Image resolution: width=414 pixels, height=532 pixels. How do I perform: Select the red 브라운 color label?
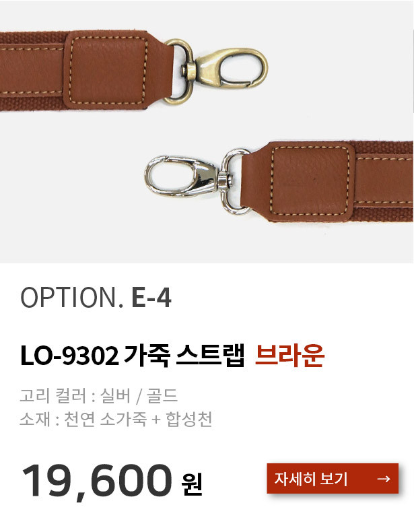pyautogui.click(x=290, y=356)
